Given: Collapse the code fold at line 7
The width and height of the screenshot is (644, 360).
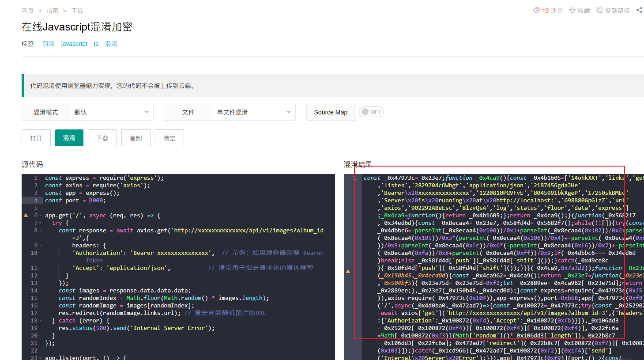Looking at the screenshot, I should pos(41,223).
